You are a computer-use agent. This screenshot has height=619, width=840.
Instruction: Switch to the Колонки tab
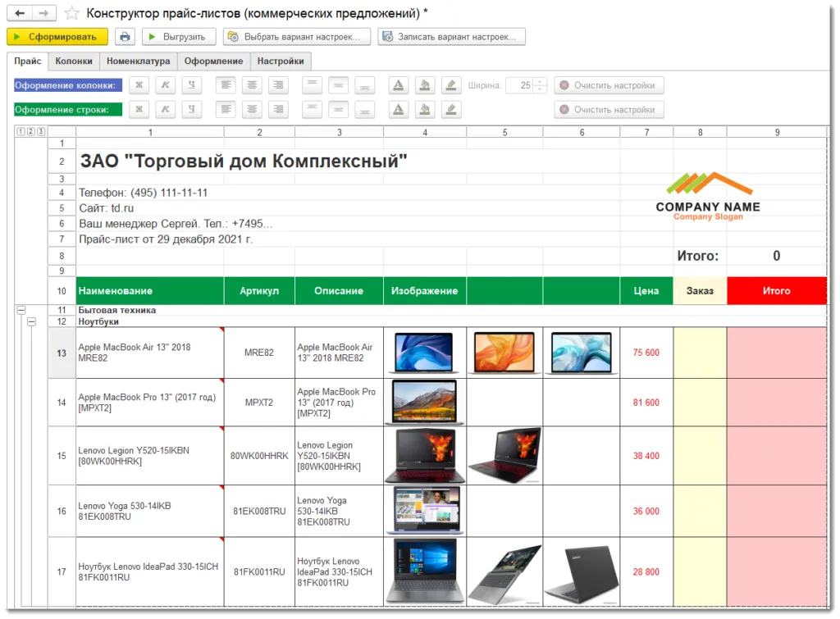pos(74,61)
